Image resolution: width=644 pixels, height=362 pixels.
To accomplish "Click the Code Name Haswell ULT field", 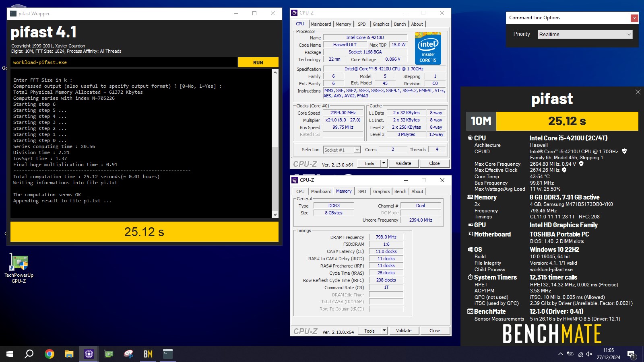I will pos(345,45).
